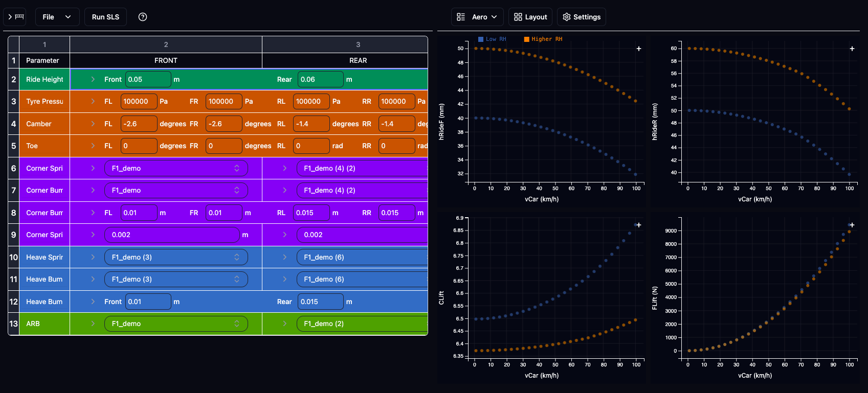
Task: Open Layout grid icon button
Action: pos(530,17)
